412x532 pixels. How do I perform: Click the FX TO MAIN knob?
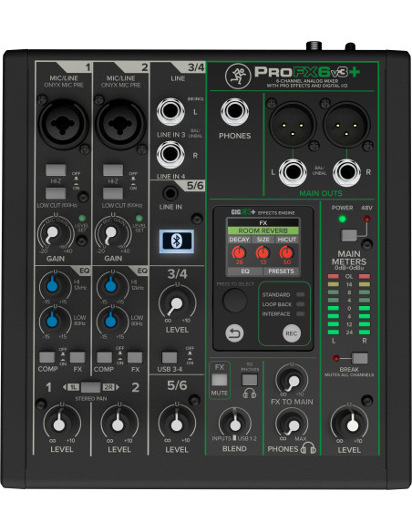coord(292,380)
